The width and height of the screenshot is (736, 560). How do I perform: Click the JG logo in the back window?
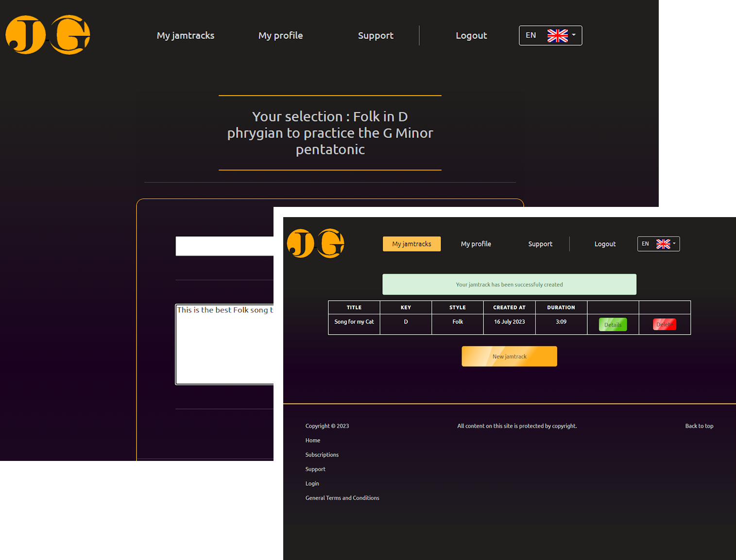coord(48,35)
